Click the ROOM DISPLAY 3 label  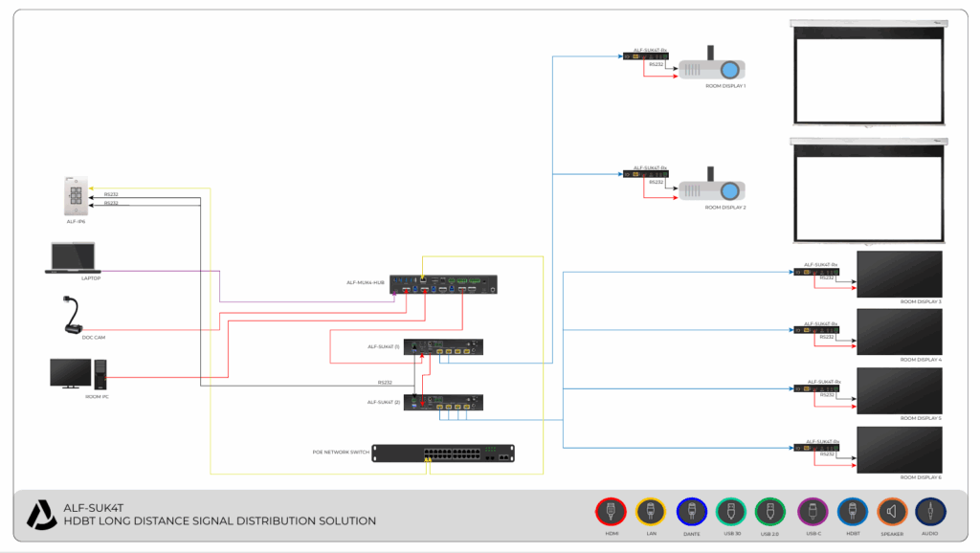(921, 301)
